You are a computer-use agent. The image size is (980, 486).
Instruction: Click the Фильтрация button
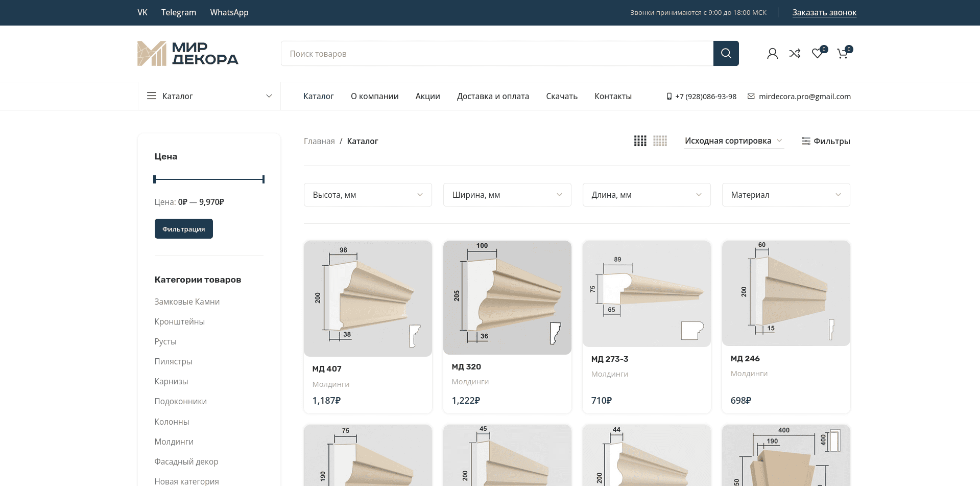pos(184,229)
